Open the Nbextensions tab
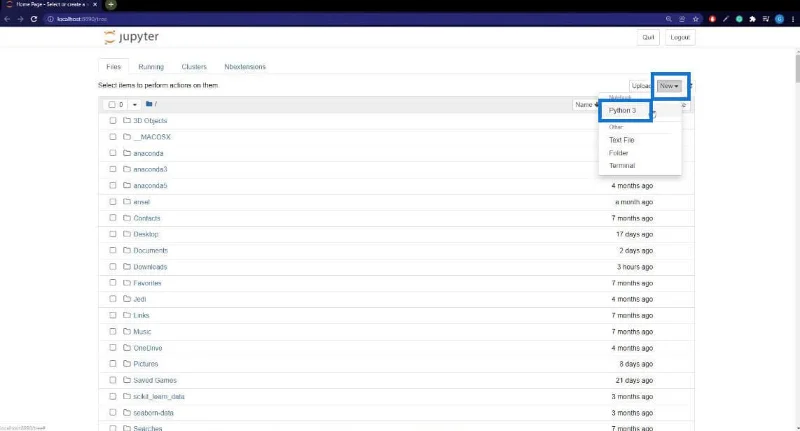This screenshot has width=800, height=431. (245, 67)
